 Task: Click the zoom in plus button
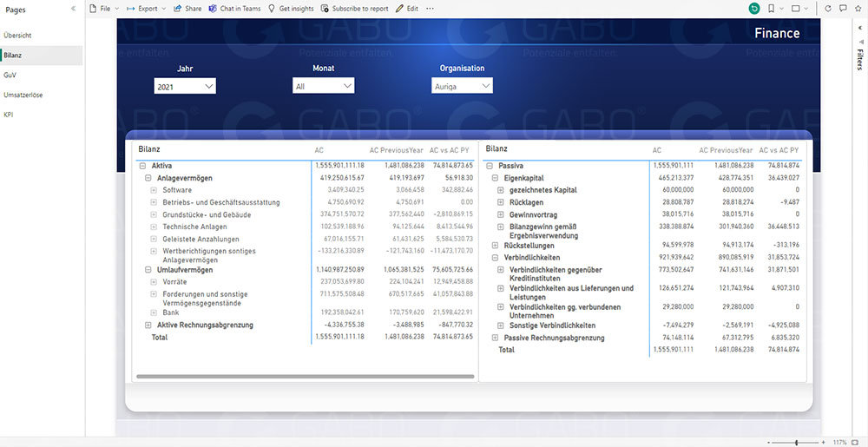(823, 443)
